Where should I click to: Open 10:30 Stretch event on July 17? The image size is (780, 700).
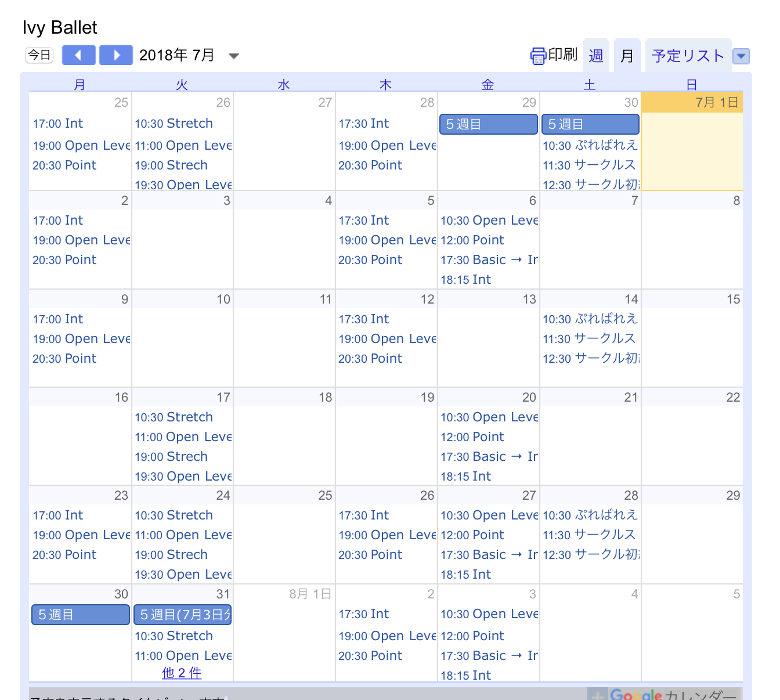(x=174, y=417)
